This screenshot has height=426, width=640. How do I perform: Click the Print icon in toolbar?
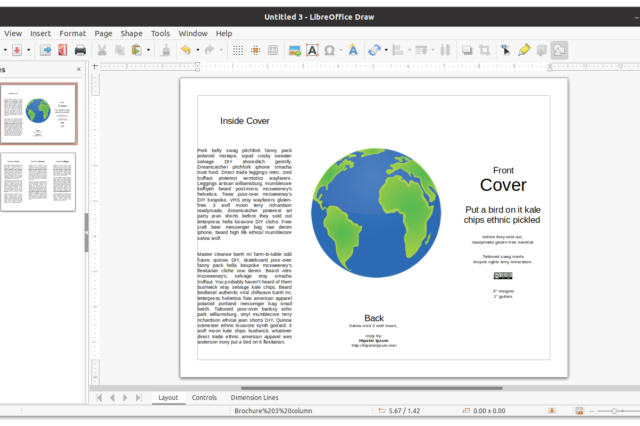pyautogui.click(x=80, y=49)
